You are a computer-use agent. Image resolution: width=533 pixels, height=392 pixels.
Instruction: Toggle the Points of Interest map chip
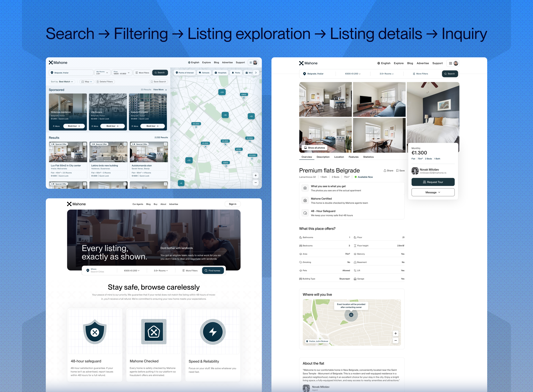point(184,73)
